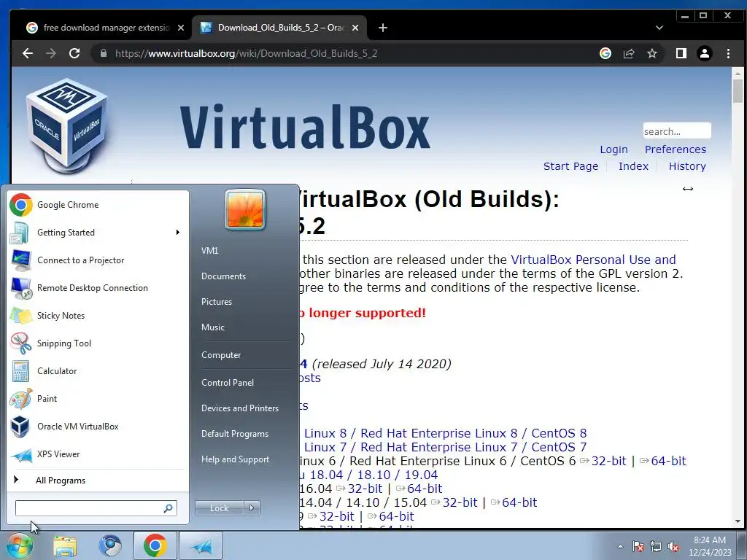Open Calculator from Start menu

point(98,371)
